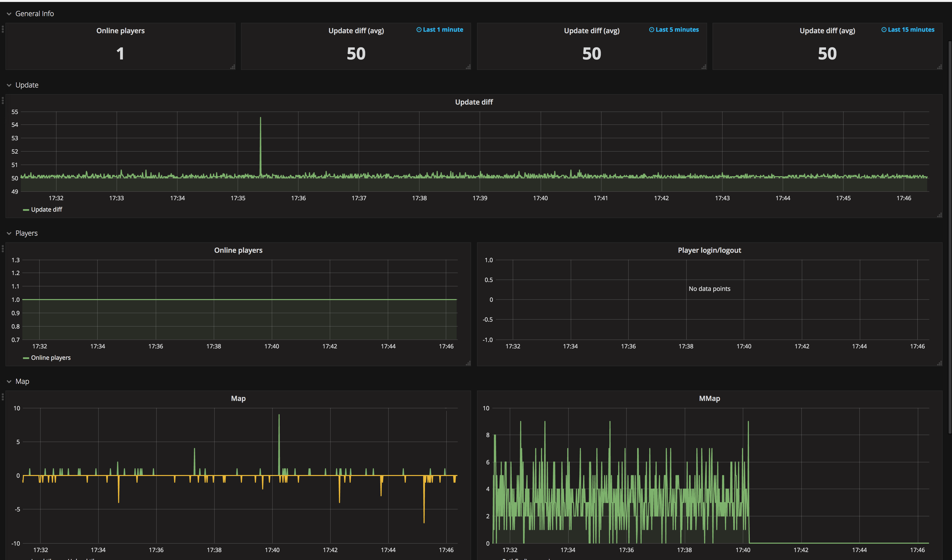Viewport: 952px width, 560px height.
Task: Click the vertical scrollbar on the right edge
Action: pos(950,238)
